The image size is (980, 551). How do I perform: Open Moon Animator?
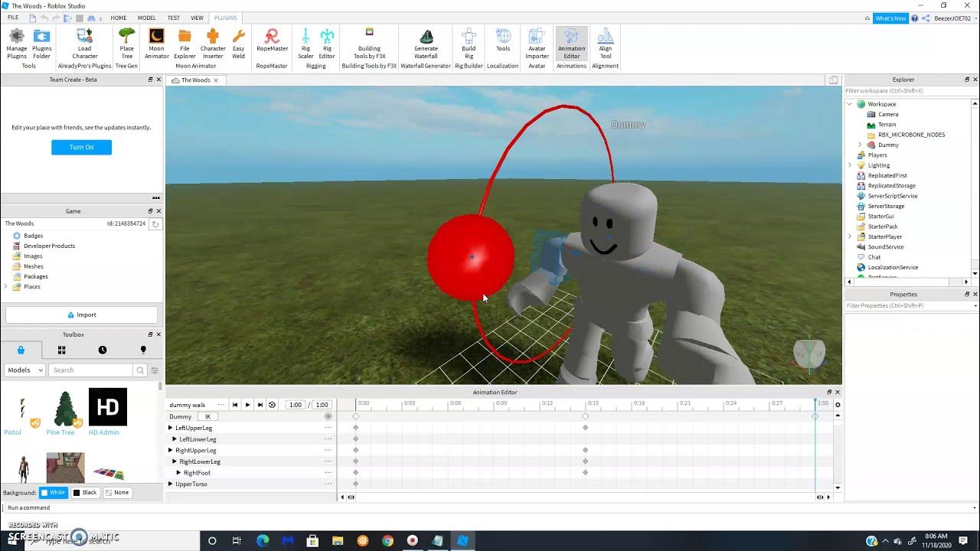(156, 44)
